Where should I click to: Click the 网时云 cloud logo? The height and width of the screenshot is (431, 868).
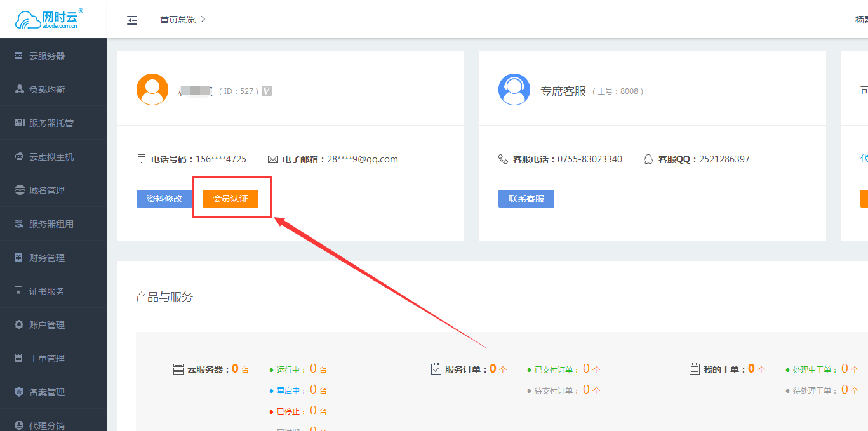point(48,19)
